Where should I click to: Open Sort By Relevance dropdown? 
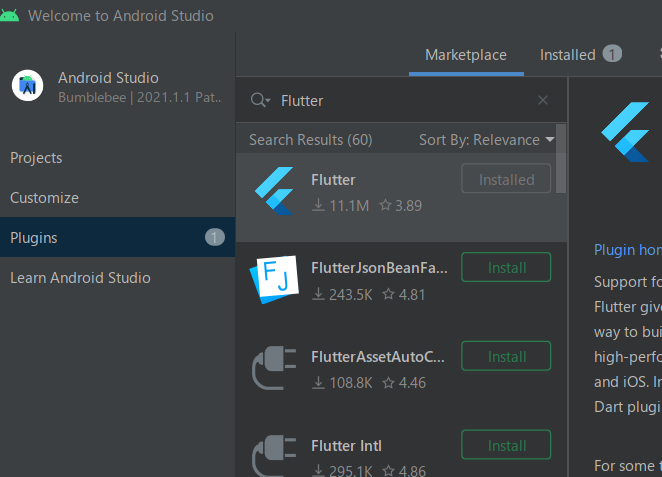tap(486, 140)
